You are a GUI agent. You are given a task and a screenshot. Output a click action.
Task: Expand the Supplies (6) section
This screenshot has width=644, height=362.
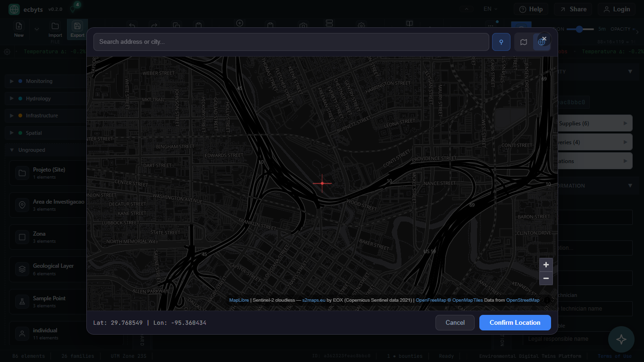point(595,123)
